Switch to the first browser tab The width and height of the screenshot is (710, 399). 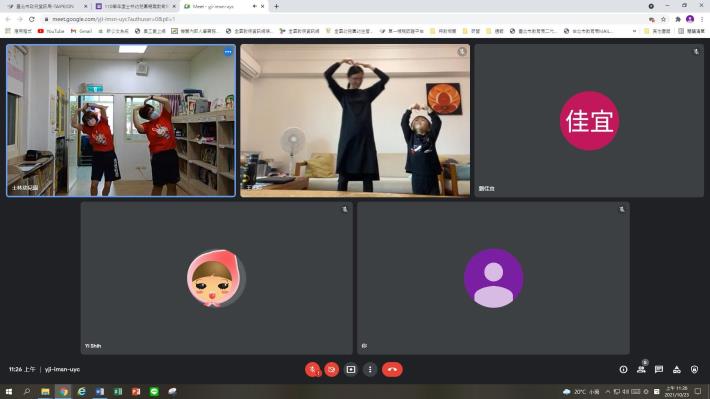[45, 6]
